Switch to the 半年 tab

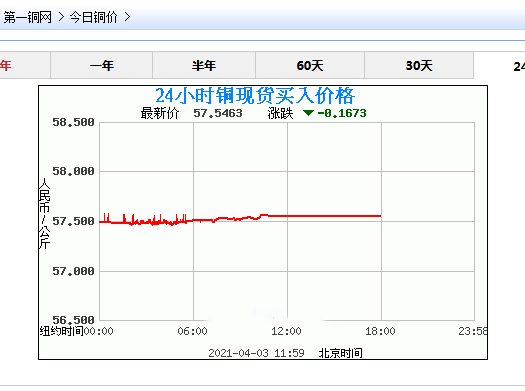(204, 65)
